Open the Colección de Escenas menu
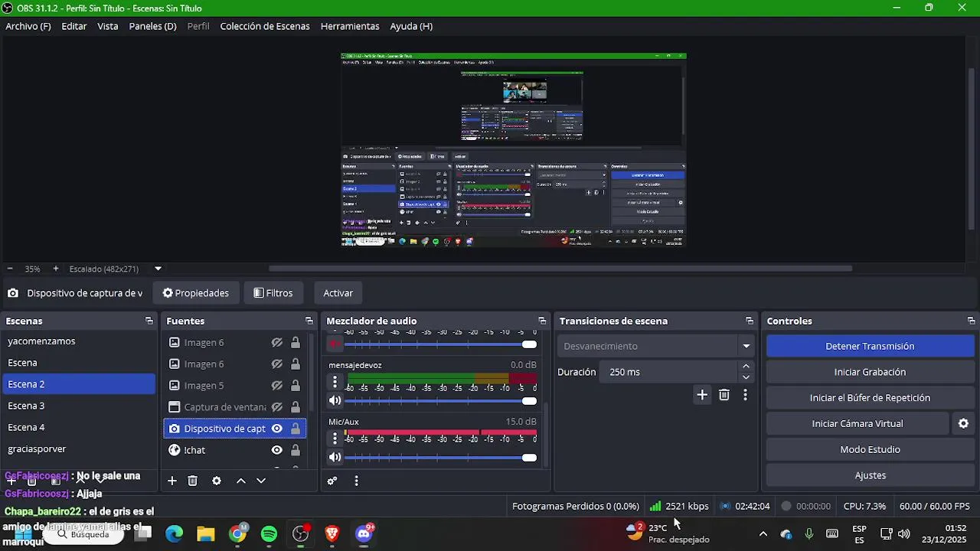980x551 pixels. (265, 26)
